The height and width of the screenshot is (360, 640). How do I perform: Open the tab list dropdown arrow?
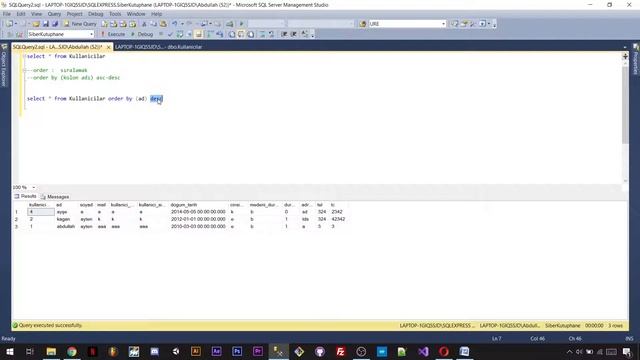coord(624,47)
